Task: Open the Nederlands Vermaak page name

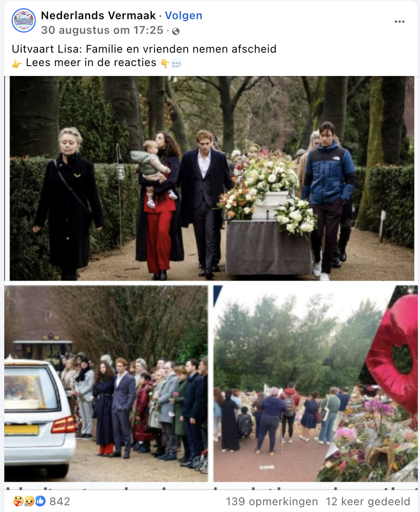Action: coord(98,16)
